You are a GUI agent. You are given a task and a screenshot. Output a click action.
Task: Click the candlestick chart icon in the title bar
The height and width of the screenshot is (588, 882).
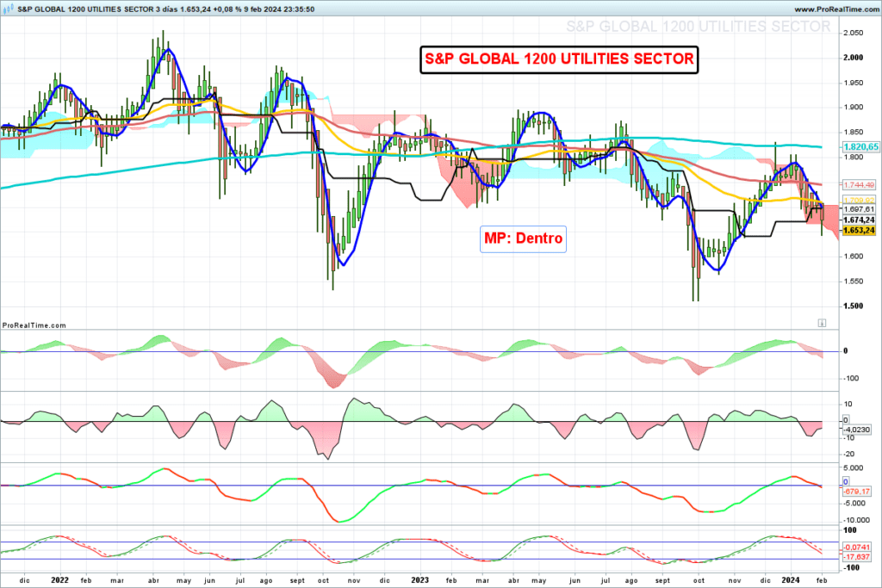(9, 9)
